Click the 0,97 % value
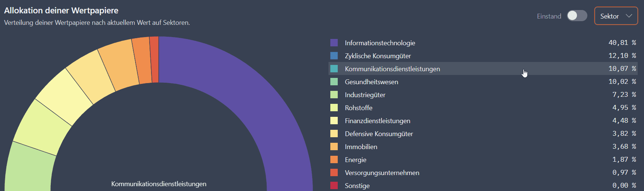This screenshot has width=644, height=191. coord(624,172)
